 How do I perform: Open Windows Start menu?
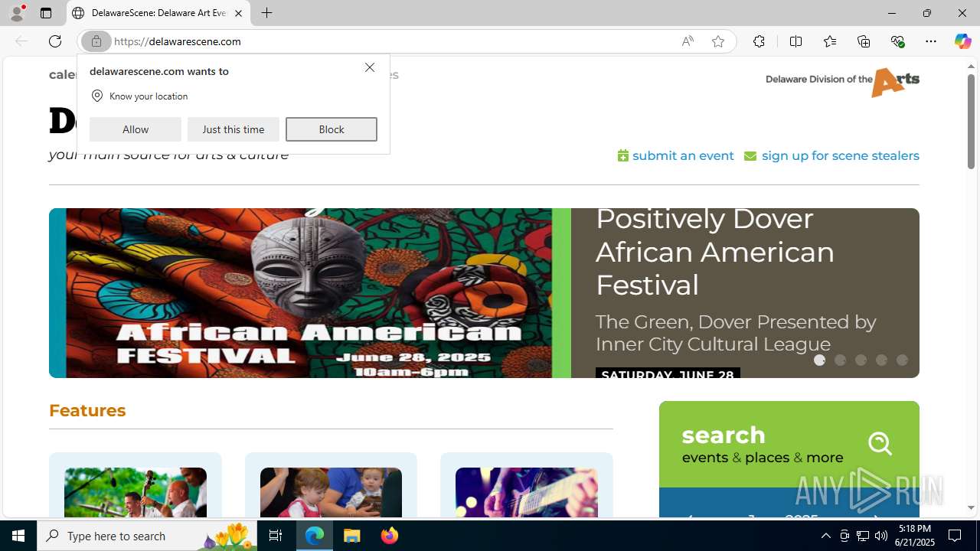tap(18, 536)
